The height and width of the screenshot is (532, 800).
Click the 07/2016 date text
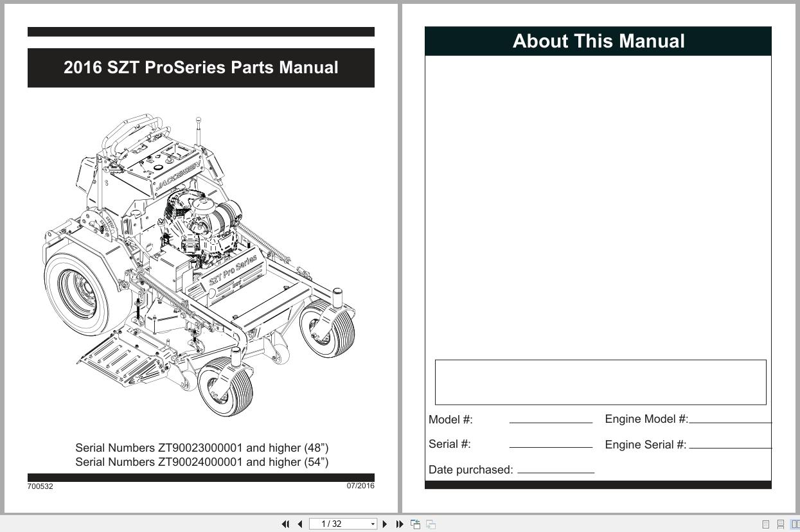tap(360, 486)
